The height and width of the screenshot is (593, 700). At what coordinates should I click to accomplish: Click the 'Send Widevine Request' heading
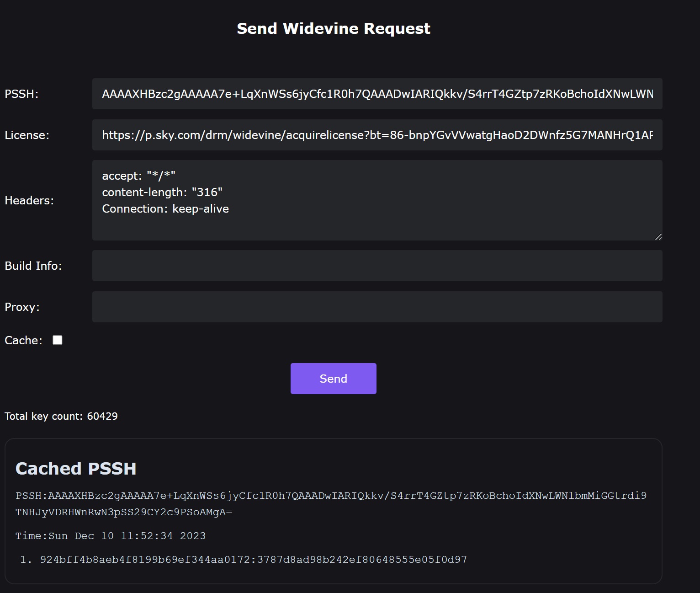334,28
